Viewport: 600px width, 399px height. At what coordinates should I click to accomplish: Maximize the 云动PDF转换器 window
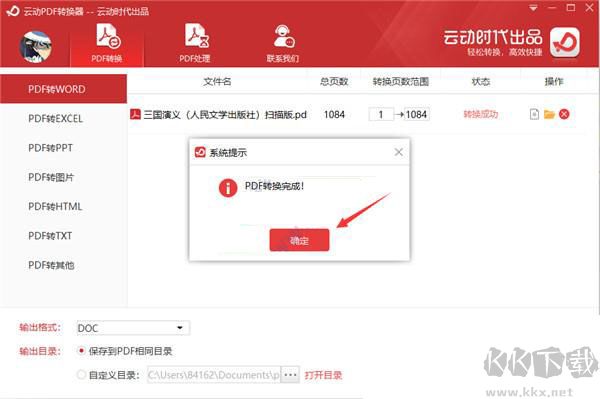(x=571, y=8)
